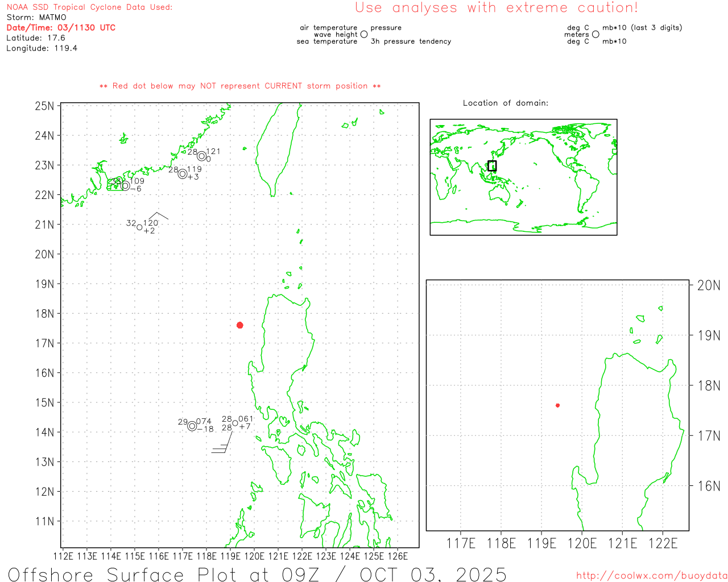This screenshot has height=582, width=728.
Task: Click the Date/Time 03/1130 UTC text
Action: 61,27
